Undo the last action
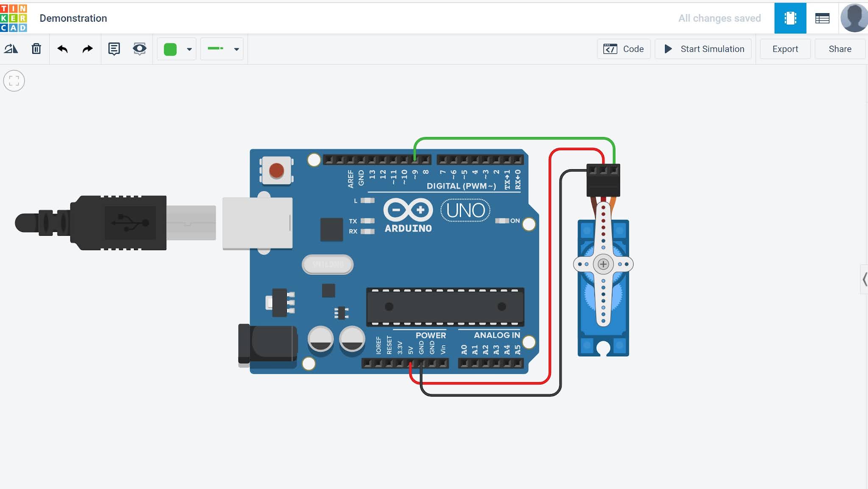868x489 pixels. [x=62, y=49]
